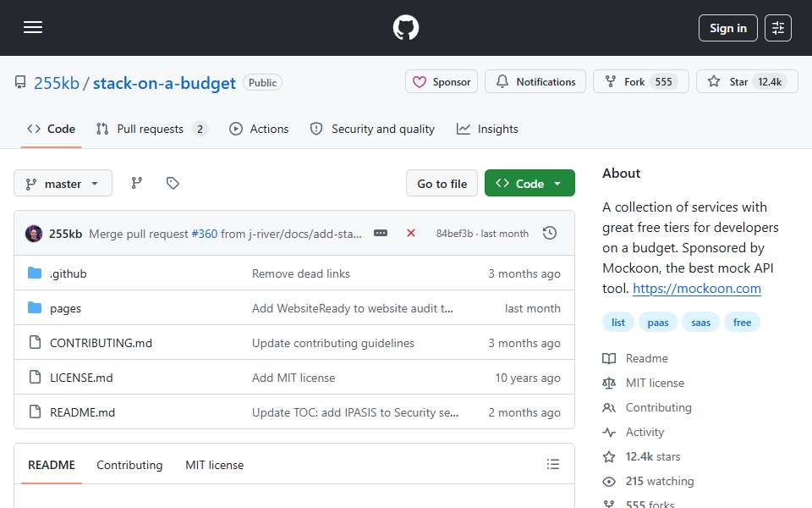
Task: Open LICENSE.md file
Action: 81,378
